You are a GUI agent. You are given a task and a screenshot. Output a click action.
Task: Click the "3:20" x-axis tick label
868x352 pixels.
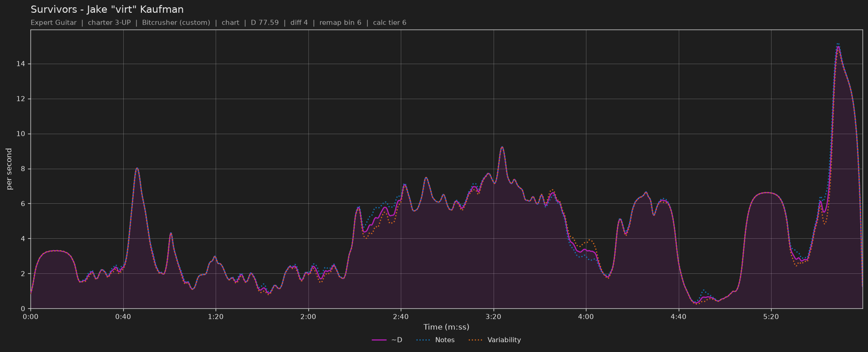click(494, 317)
